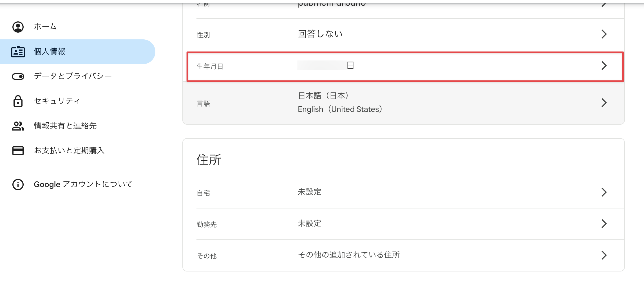The image size is (644, 283).
Task: Expand the その他 address row chevron
Action: (604, 255)
